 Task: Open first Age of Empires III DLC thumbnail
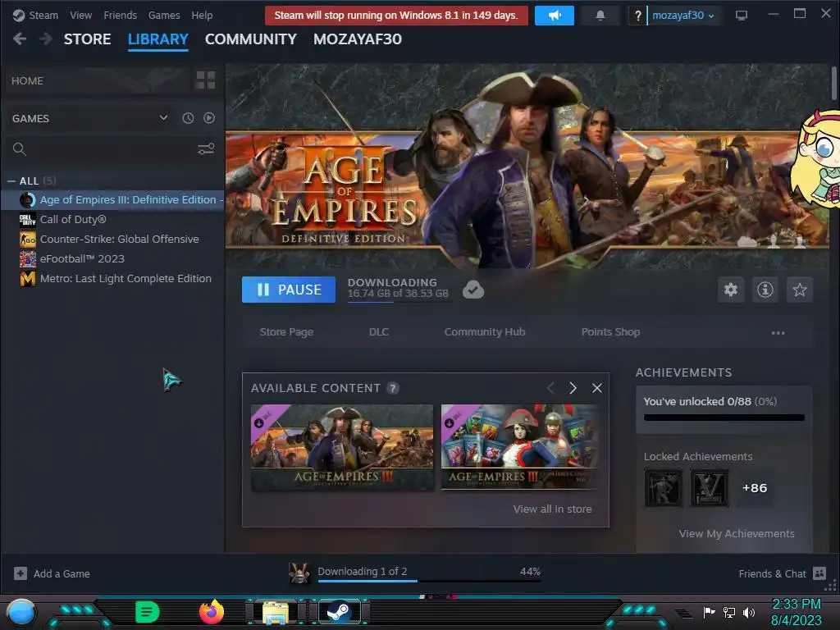[x=342, y=447]
